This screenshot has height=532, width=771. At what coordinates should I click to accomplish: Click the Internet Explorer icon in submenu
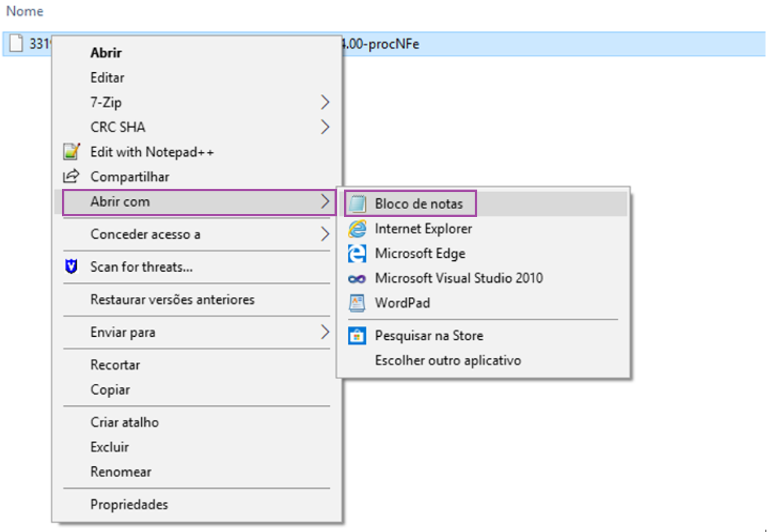click(x=357, y=229)
